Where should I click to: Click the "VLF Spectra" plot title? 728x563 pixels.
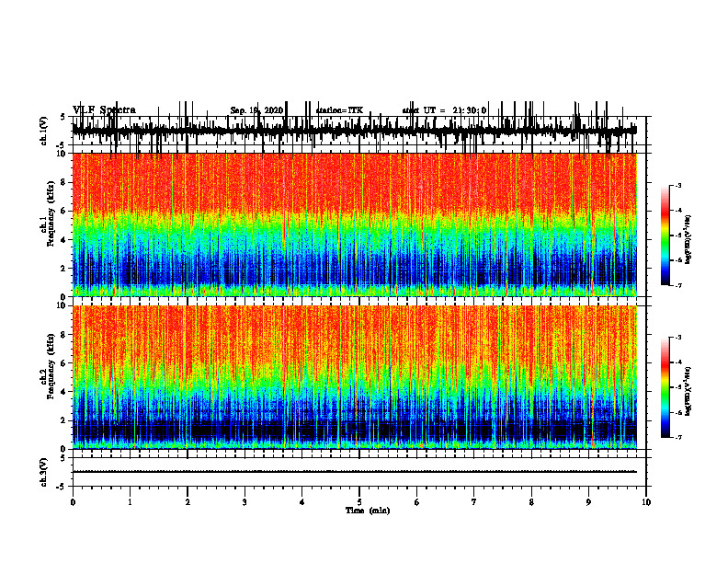click(x=104, y=110)
